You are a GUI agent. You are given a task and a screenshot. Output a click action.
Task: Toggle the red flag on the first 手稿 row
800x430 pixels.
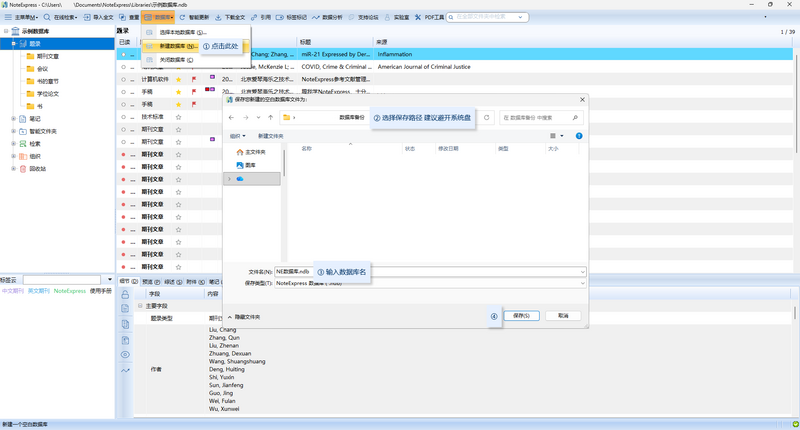pos(194,92)
